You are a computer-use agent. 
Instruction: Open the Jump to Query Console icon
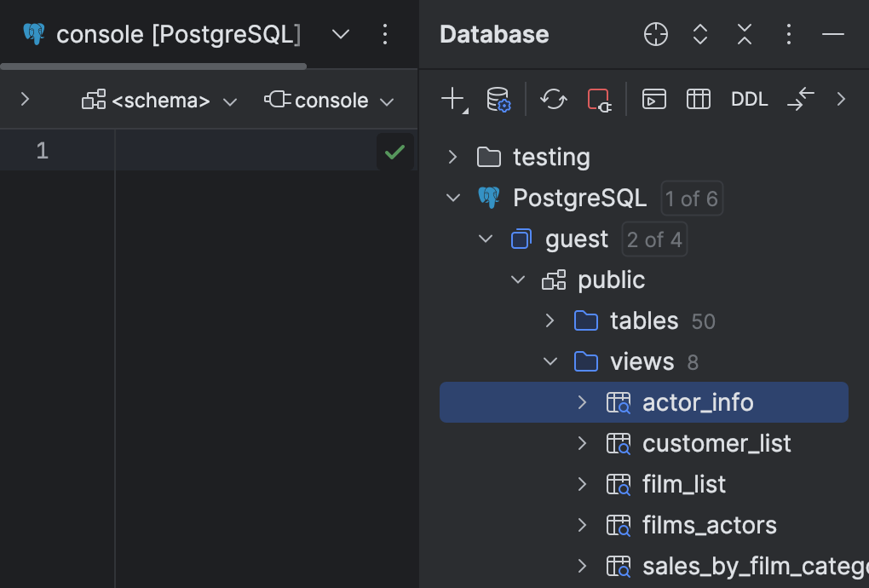[653, 99]
